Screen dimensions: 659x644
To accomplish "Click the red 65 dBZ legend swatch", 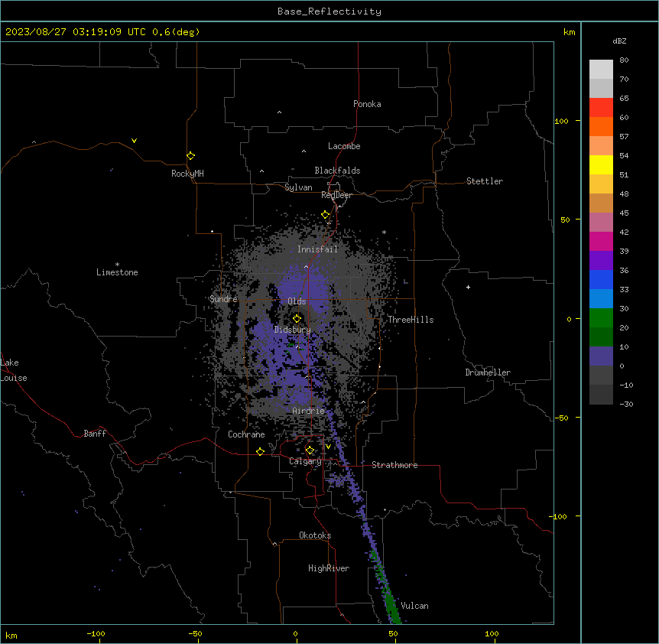I will [601, 108].
